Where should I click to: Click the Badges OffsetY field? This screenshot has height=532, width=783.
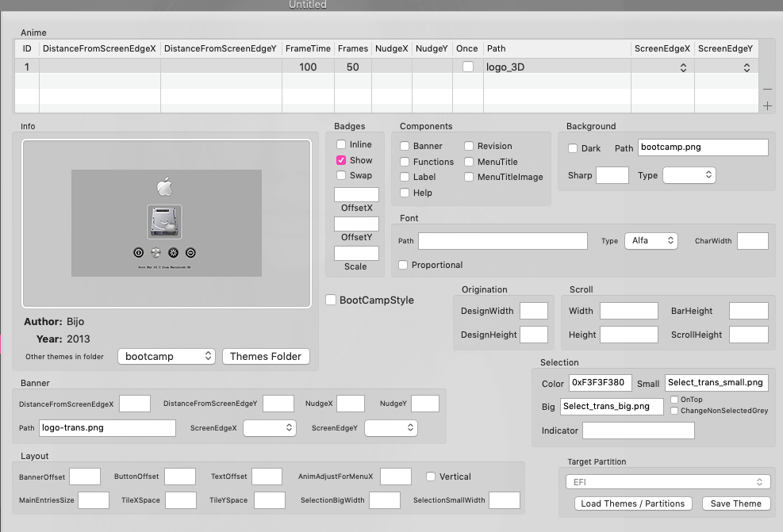[x=356, y=224]
